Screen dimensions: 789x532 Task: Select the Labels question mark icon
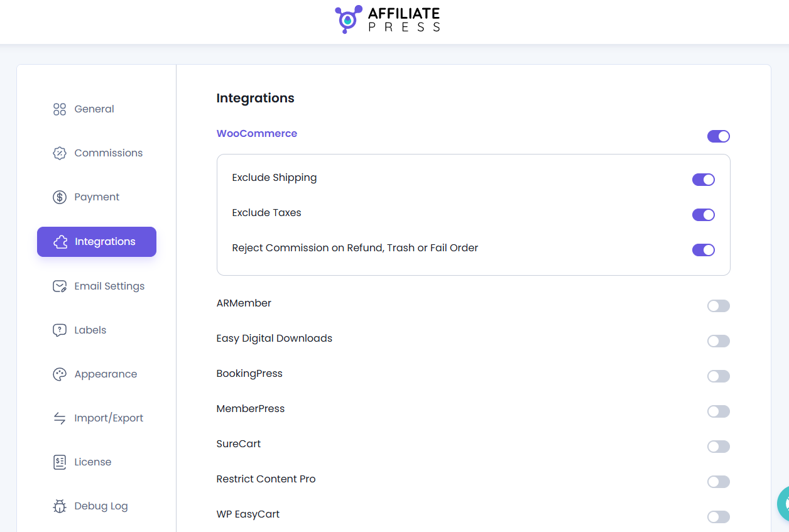coord(59,330)
